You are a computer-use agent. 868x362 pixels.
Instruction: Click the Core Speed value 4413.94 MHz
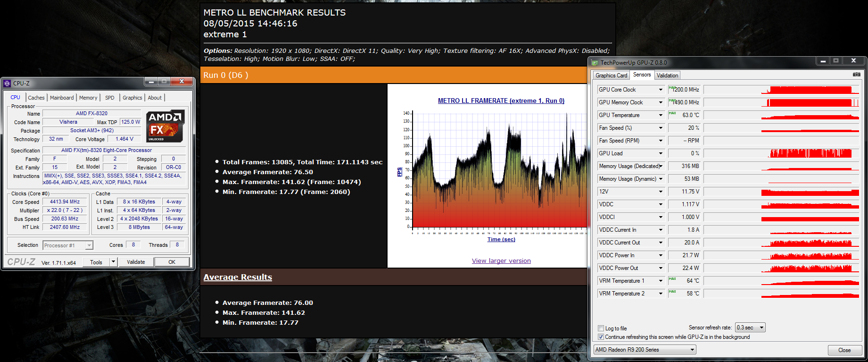tap(65, 202)
